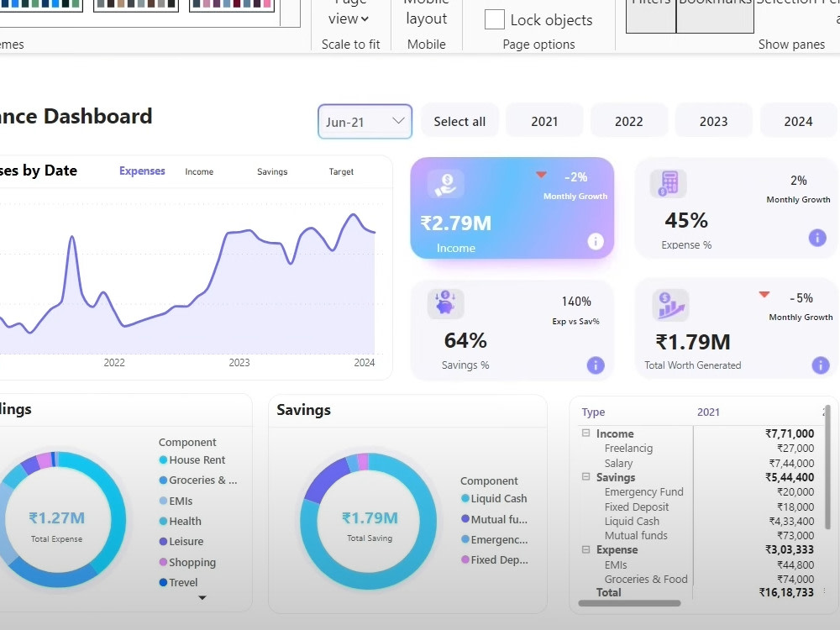This screenshot has height=630, width=840.
Task: Open the Savings % info icon
Action: pyautogui.click(x=596, y=365)
